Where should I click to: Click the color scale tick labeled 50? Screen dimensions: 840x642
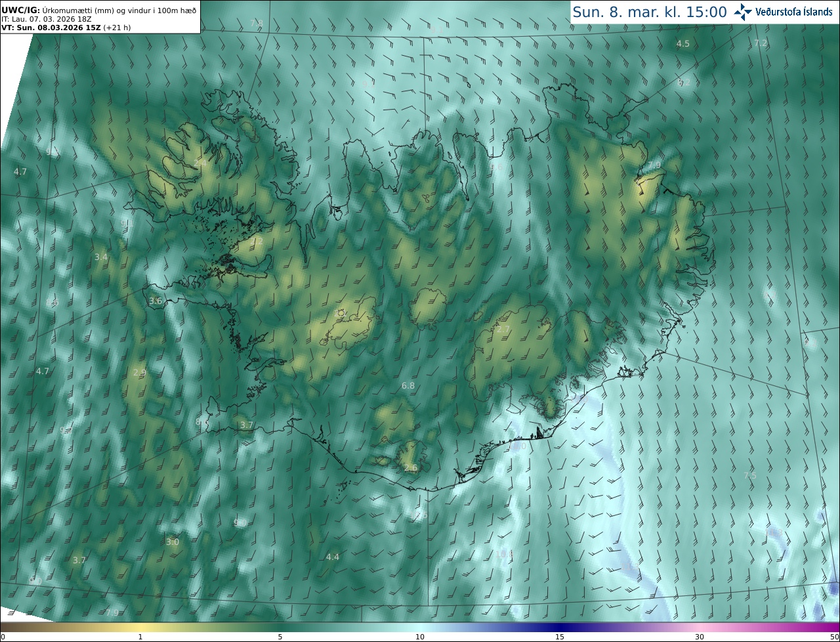(x=835, y=637)
